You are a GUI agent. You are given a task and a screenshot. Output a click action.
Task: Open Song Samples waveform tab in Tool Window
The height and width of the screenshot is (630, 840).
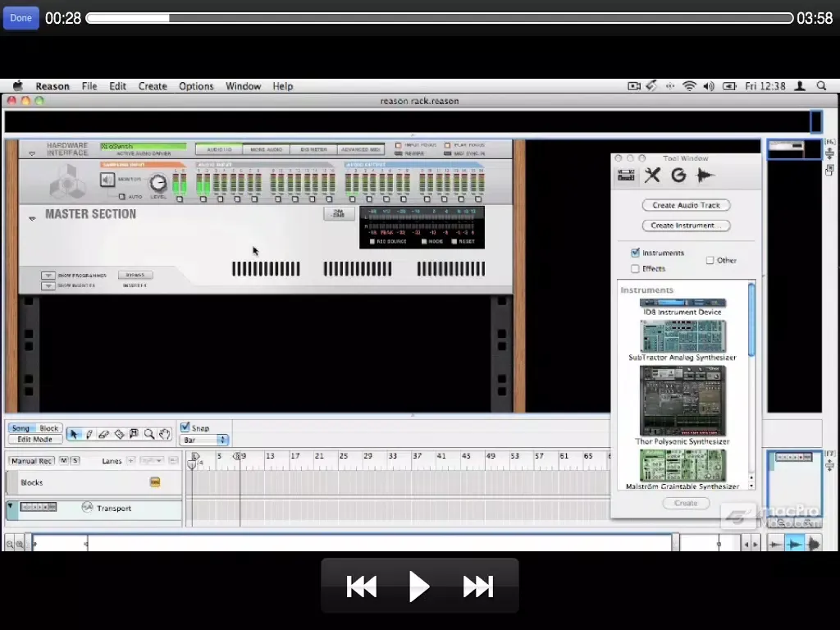point(705,176)
